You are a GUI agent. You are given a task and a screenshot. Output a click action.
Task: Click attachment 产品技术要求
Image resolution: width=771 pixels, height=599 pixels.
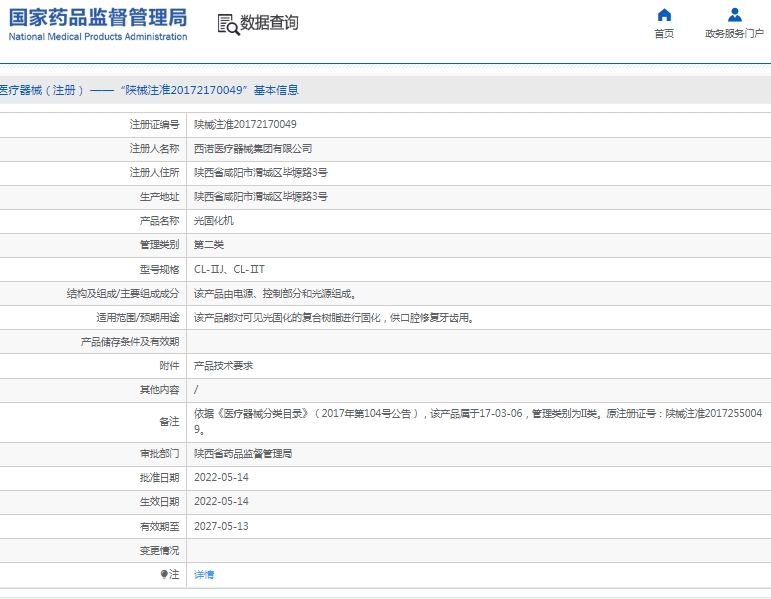[x=223, y=366]
